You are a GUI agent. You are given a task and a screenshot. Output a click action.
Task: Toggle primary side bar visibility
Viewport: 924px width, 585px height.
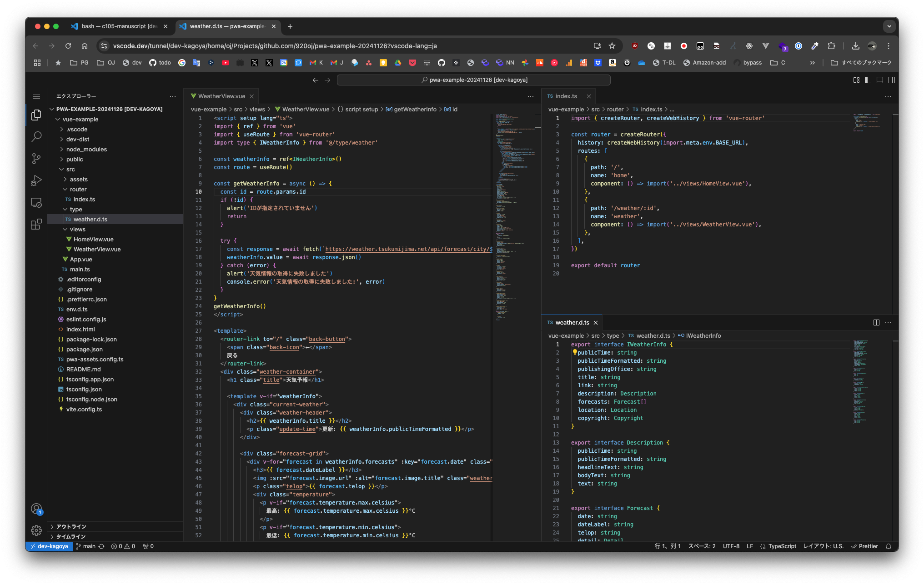pyautogui.click(x=868, y=80)
